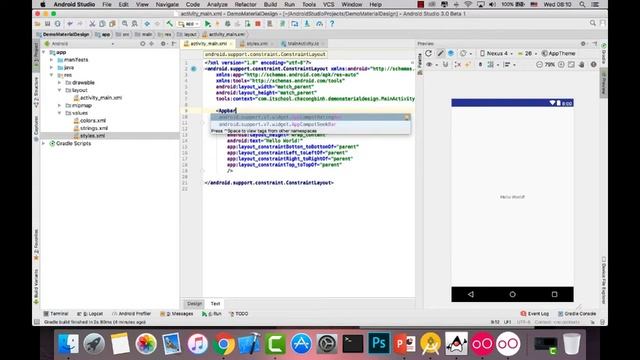Expand the drawable folder
Image resolution: width=640 pixels, height=360 pixels.
pyautogui.click(x=60, y=82)
